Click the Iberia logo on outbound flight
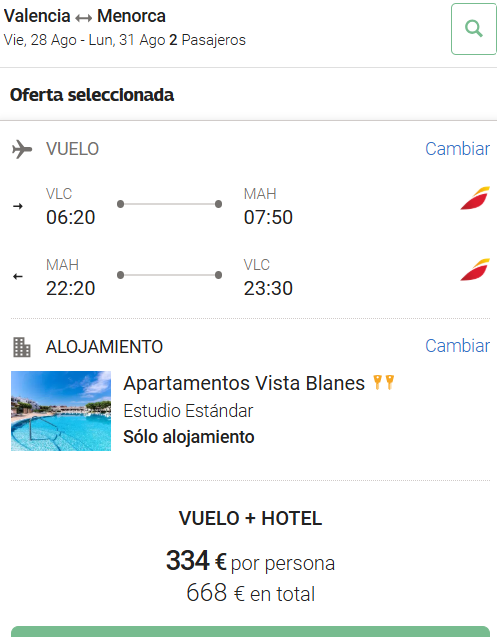 pyautogui.click(x=475, y=198)
